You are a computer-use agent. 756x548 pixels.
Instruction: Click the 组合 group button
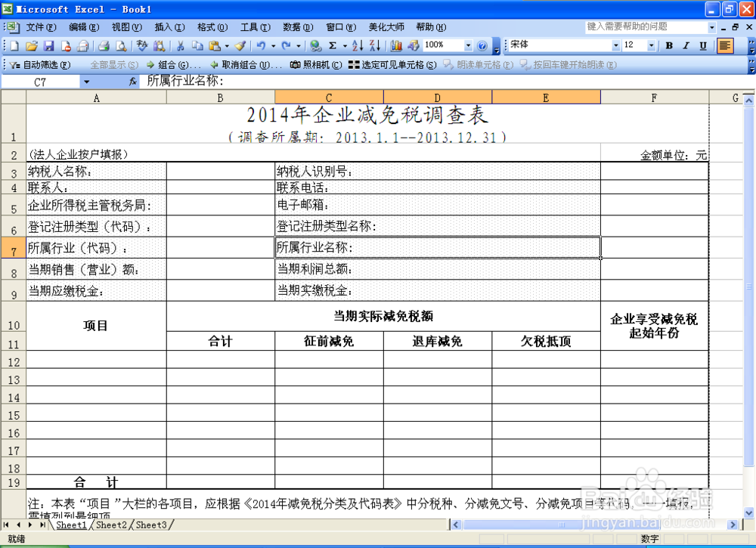174,64
